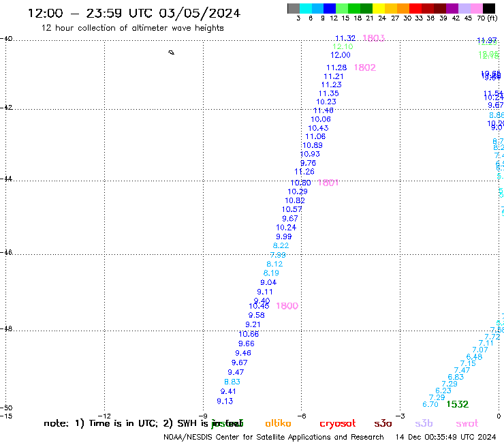Select the green 1532 time label

click(458, 404)
